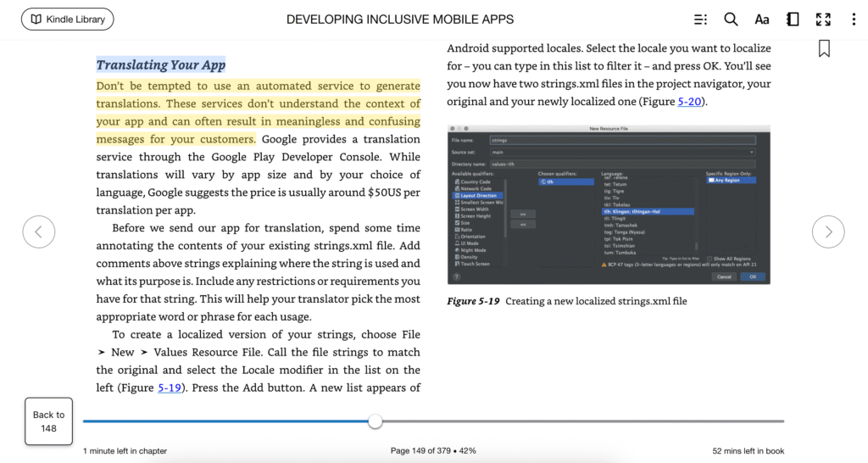Click the yellow highlighted passage about translations
Screen dimensions: 868x463
(258, 113)
